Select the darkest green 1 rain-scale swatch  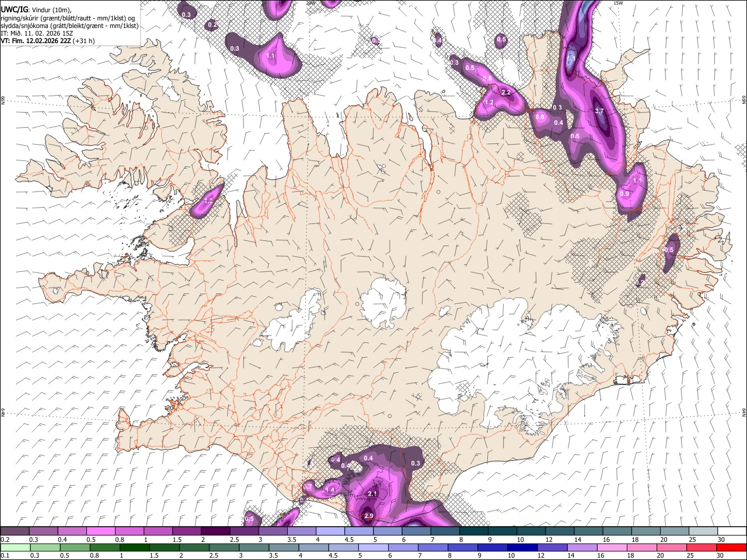pyautogui.click(x=135, y=548)
